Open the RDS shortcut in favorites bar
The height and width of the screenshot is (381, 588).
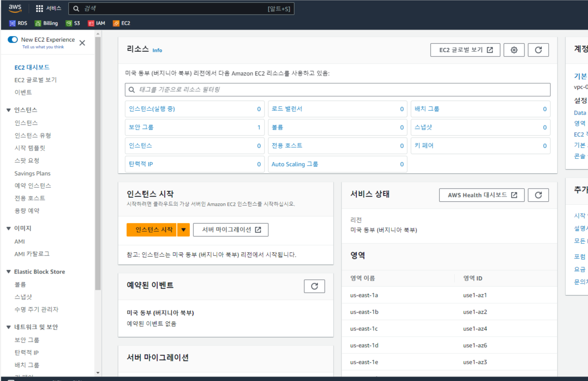(x=18, y=23)
